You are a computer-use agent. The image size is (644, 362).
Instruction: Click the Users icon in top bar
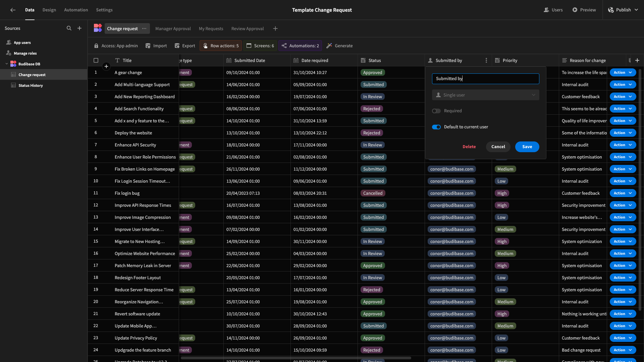[x=546, y=10]
